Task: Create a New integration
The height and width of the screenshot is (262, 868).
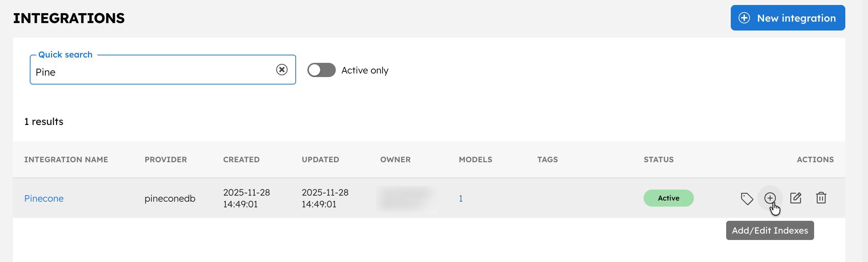Action: pyautogui.click(x=788, y=18)
